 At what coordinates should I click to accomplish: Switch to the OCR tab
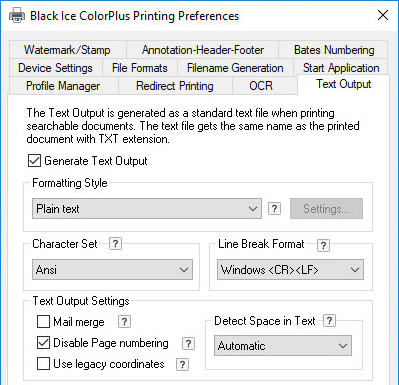pyautogui.click(x=261, y=86)
